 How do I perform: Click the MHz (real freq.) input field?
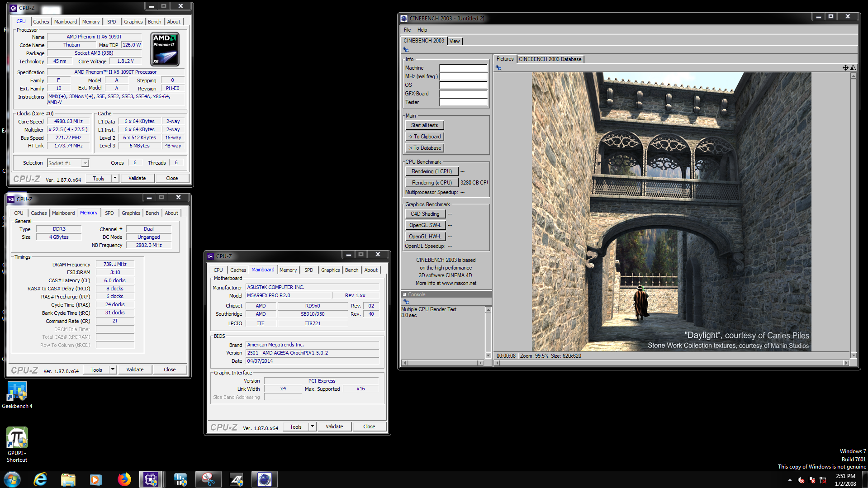pos(463,76)
